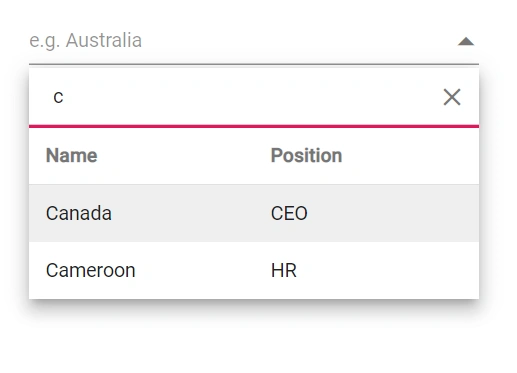Click the header row of the popup grid
The width and height of the screenshot is (517, 373).
click(x=254, y=156)
